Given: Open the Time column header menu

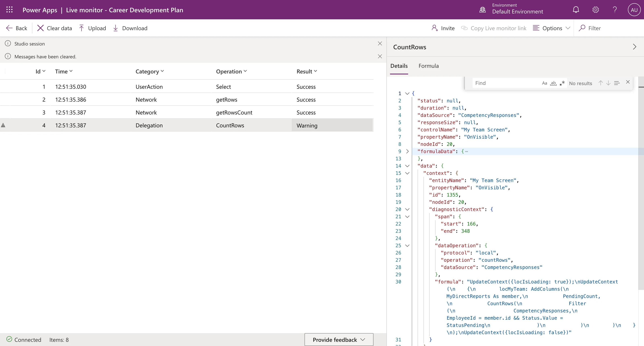Looking at the screenshot, I should [x=64, y=71].
